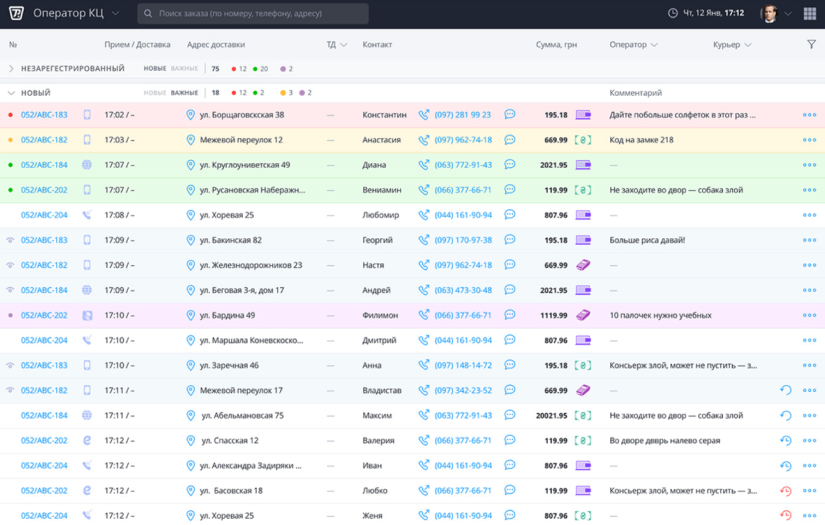Toggle НОВЫЕ filter in НЕЗАРЕГЕСТРИРОВАННЫЙ group
The height and width of the screenshot is (525, 825).
155,69
